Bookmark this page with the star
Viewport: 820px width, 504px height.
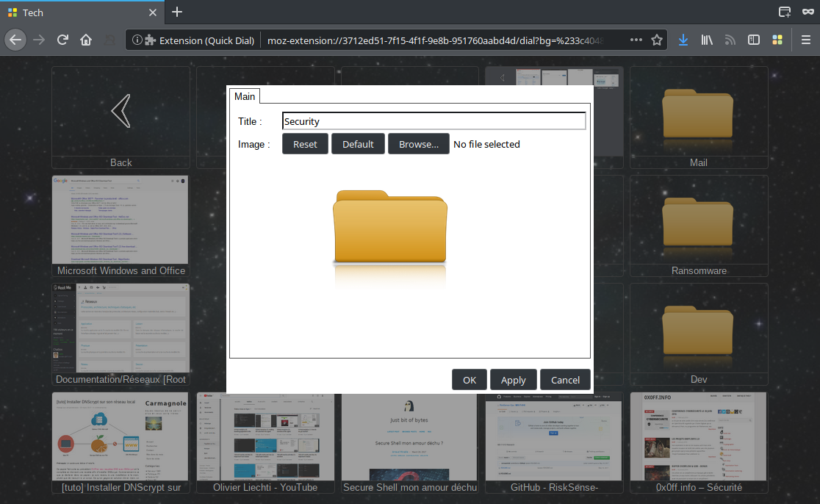657,40
